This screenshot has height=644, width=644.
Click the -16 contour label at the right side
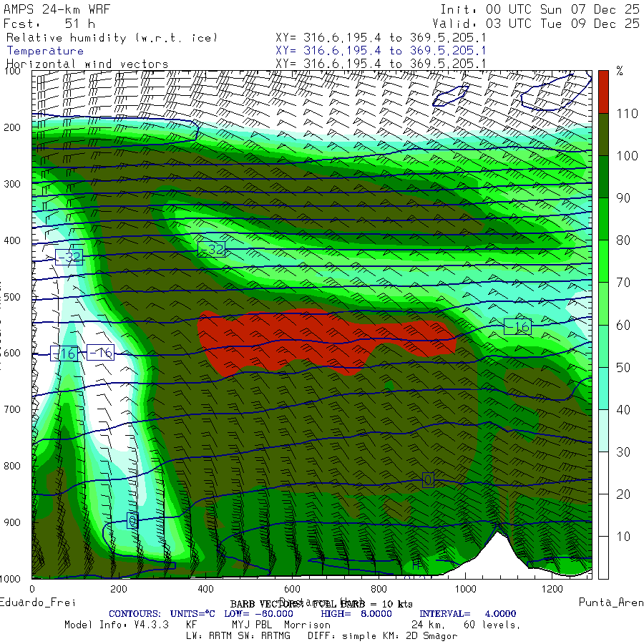517,326
